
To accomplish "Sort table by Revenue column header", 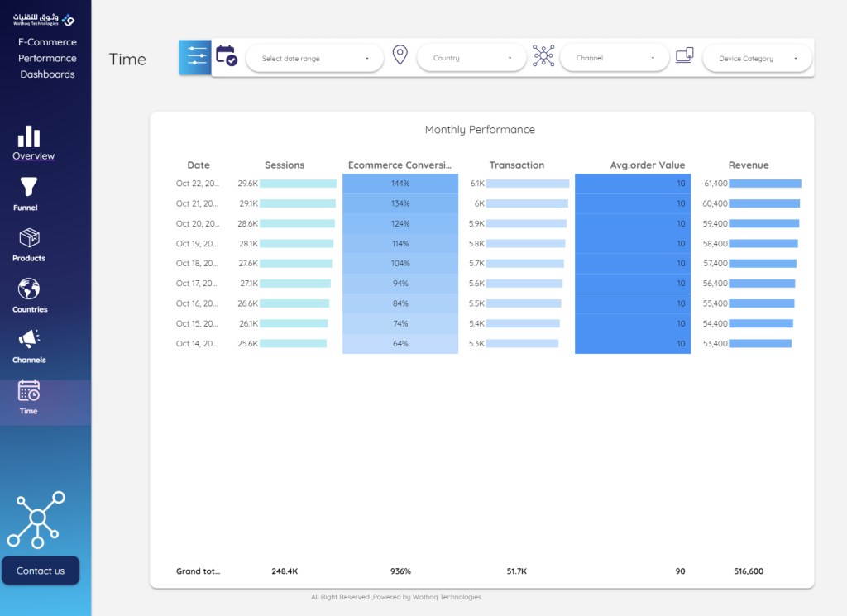I will pyautogui.click(x=749, y=165).
